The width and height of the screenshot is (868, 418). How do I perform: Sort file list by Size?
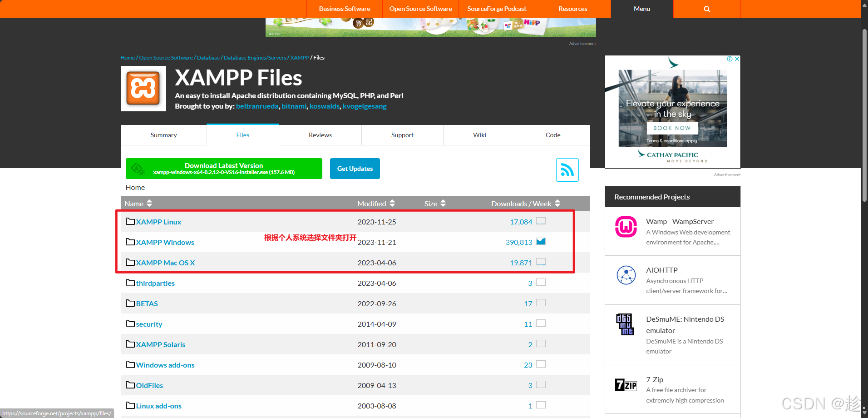435,204
